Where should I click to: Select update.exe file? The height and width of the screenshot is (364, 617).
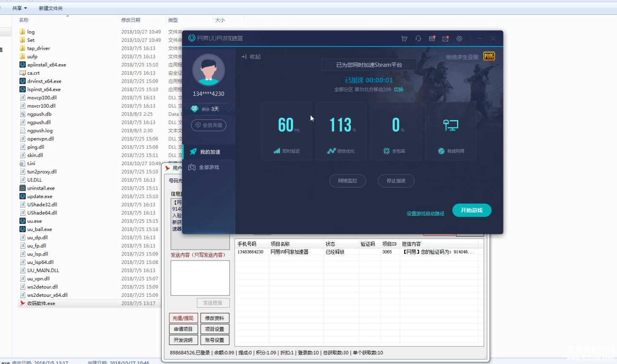click(x=40, y=196)
